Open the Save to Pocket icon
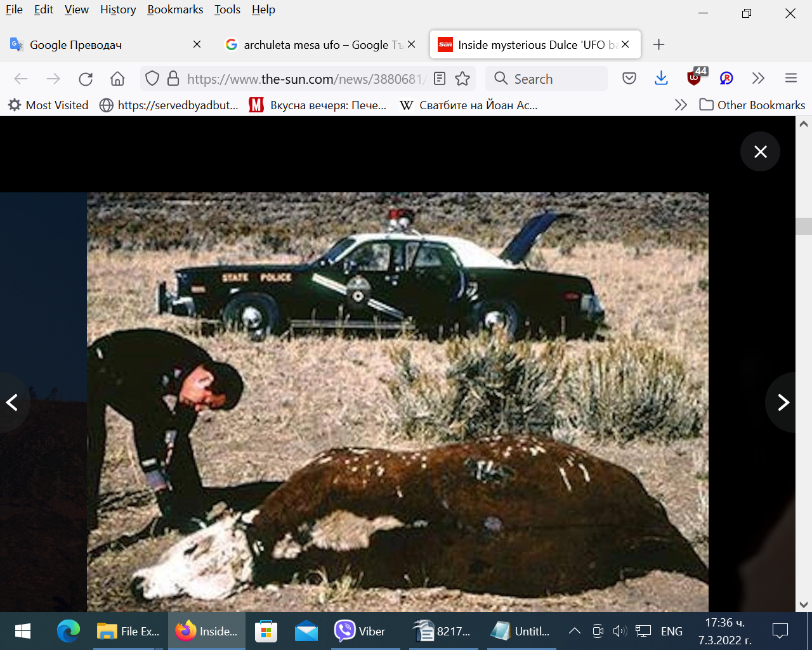The width and height of the screenshot is (812, 650). (x=629, y=79)
